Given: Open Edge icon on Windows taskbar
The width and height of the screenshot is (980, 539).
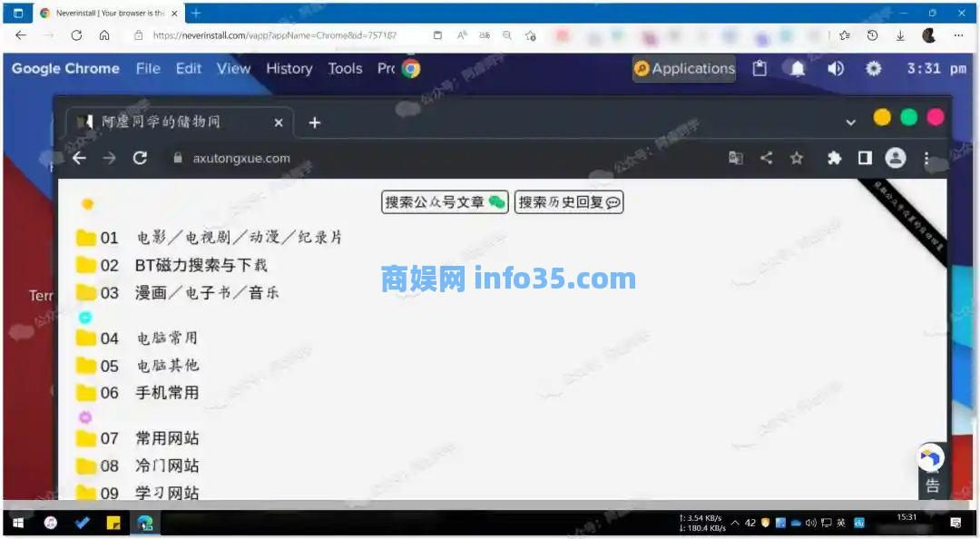Looking at the screenshot, I should 145,523.
